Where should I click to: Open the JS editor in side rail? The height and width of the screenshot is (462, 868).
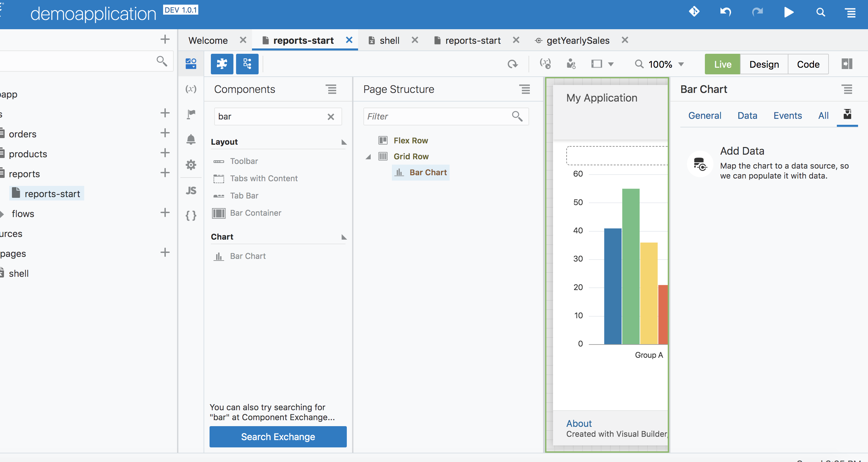point(191,191)
